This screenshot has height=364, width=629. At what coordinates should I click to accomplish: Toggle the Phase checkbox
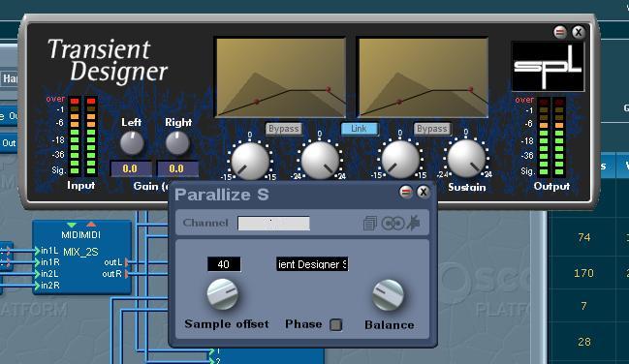(335, 324)
